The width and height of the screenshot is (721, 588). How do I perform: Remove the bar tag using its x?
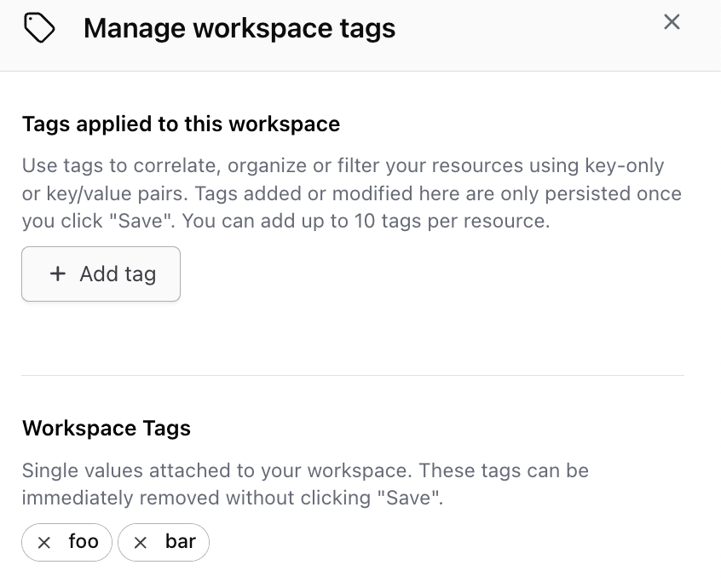click(141, 543)
